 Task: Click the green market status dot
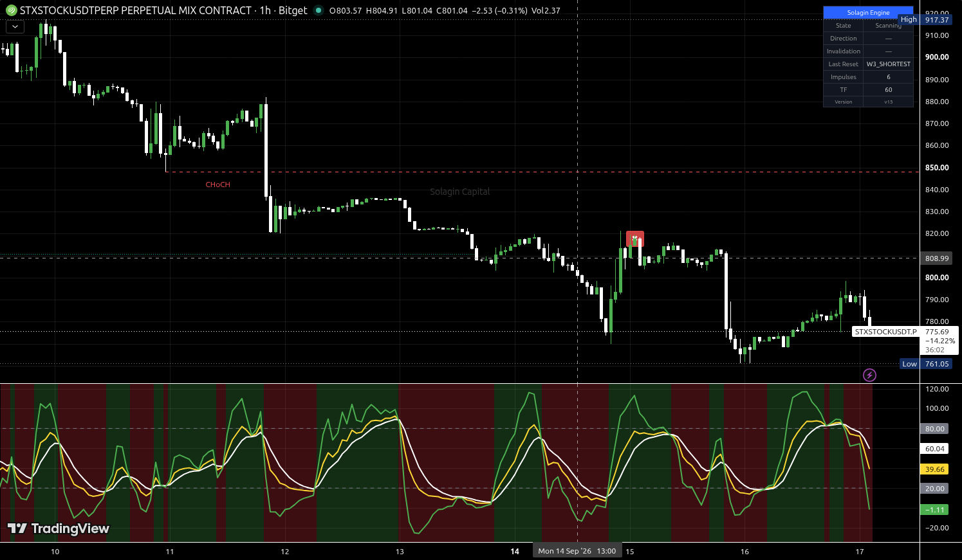click(318, 10)
